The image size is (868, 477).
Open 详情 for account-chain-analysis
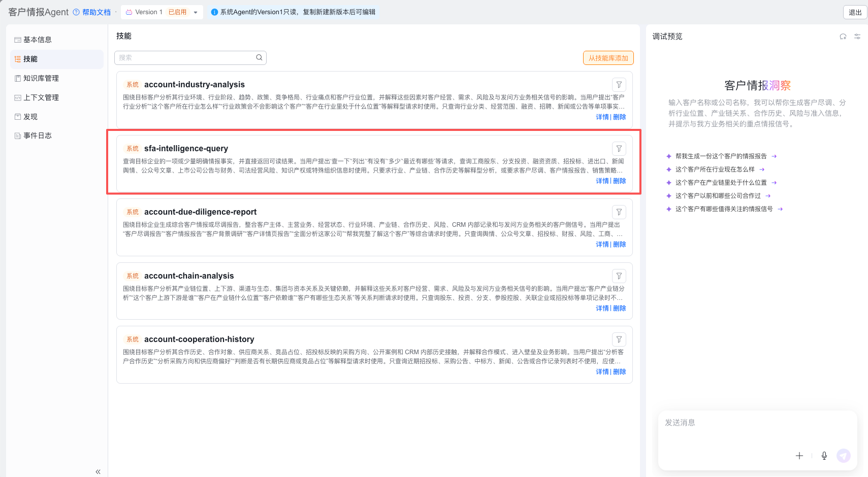coord(602,309)
